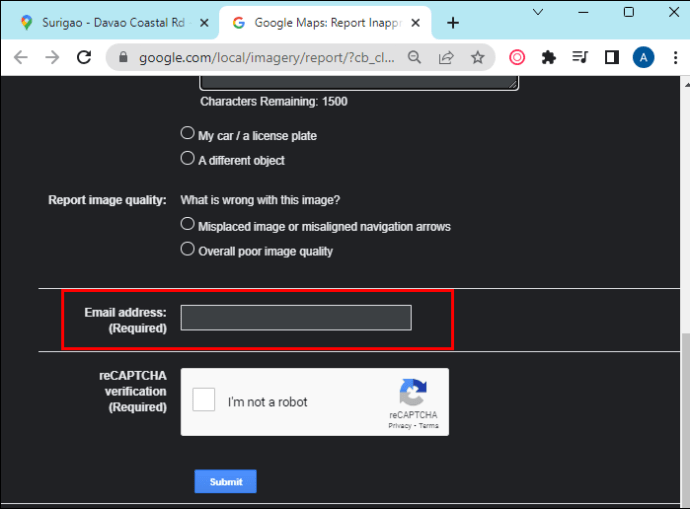Image resolution: width=690 pixels, height=509 pixels.
Task: Click the Characters Remaining: 1500 text
Action: (274, 102)
